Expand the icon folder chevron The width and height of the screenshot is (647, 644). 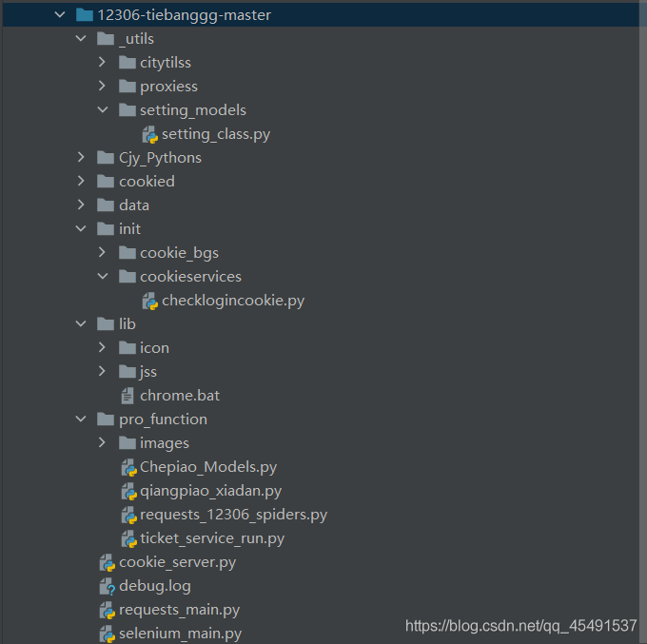click(102, 348)
